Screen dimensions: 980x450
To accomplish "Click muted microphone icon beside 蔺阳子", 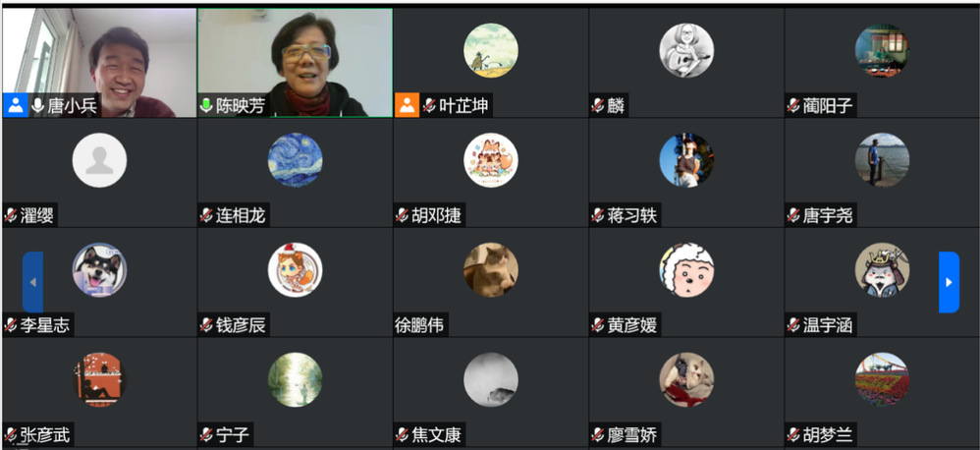I will [793, 106].
